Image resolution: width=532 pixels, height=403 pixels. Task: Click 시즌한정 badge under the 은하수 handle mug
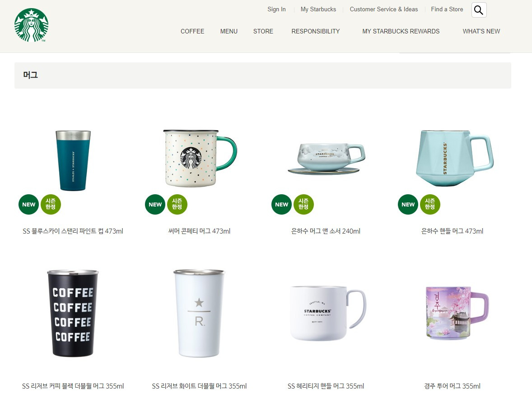click(x=429, y=204)
